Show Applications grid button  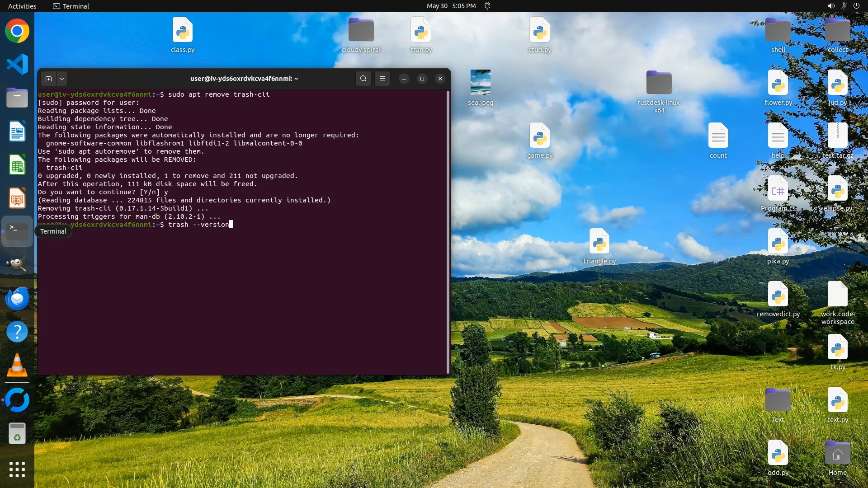point(17,469)
